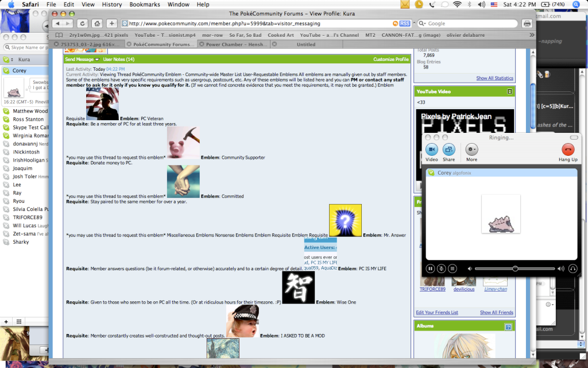Close the 753753_03-2.jpg Safari tab
Viewport: 588px width, 368px height.
click(x=57, y=44)
